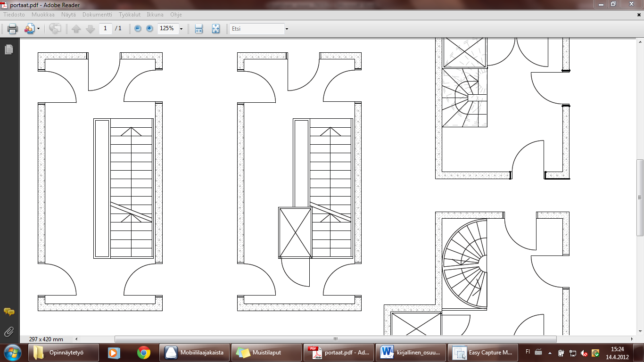This screenshot has height=362, width=644.
Task: Click the globe security tray icon
Action: click(595, 353)
